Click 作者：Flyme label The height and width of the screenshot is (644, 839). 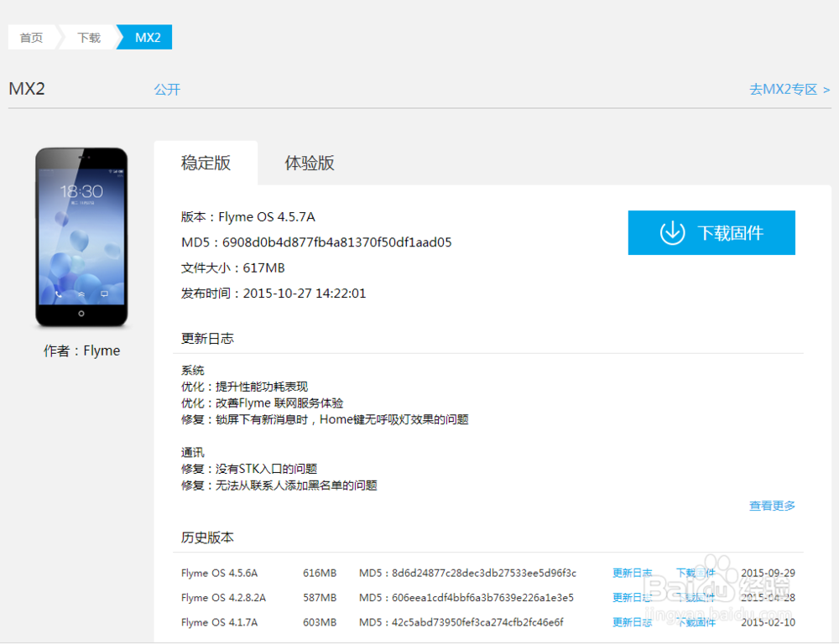(81, 351)
